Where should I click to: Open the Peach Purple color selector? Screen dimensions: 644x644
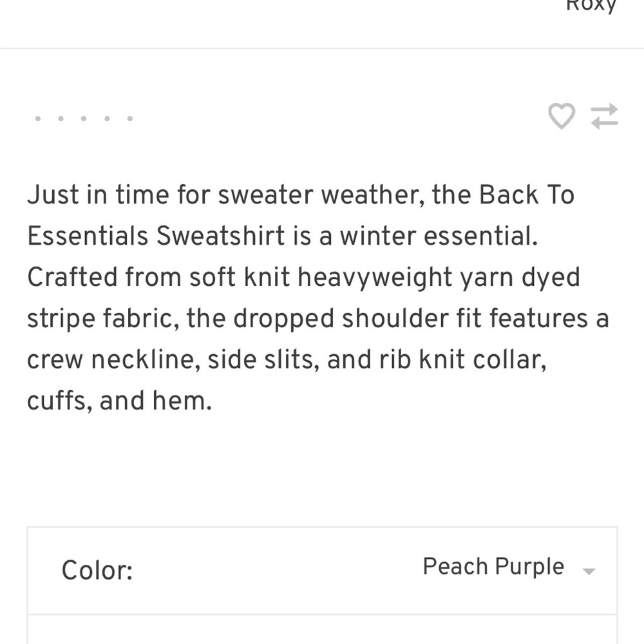493,567
